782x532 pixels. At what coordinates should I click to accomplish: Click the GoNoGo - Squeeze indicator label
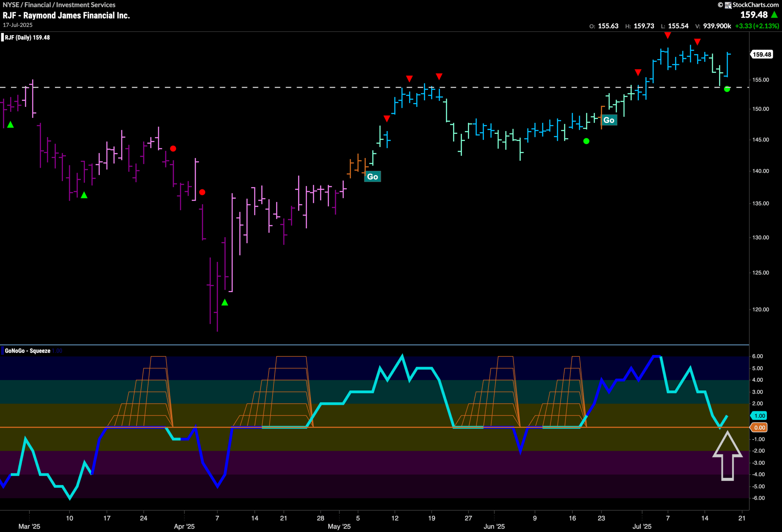[x=27, y=350]
